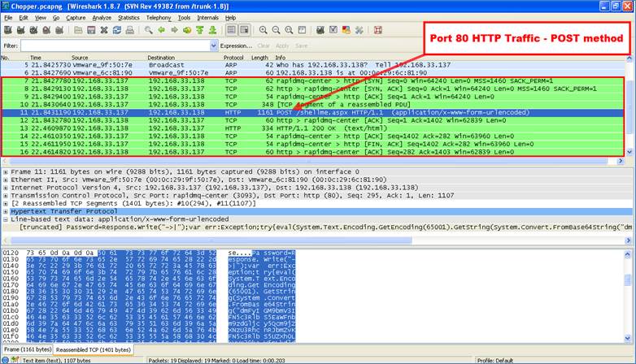
Task: Zoom out toolbar icon
Action: (277, 30)
